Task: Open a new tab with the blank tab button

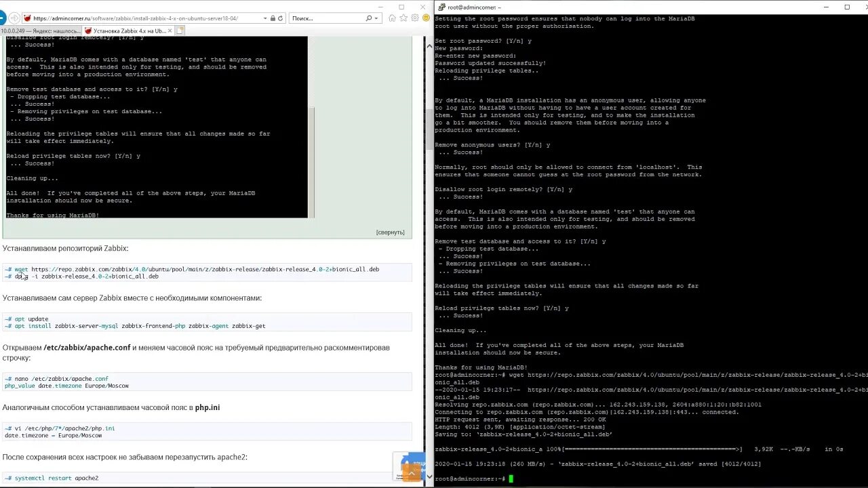Action: pos(180,30)
